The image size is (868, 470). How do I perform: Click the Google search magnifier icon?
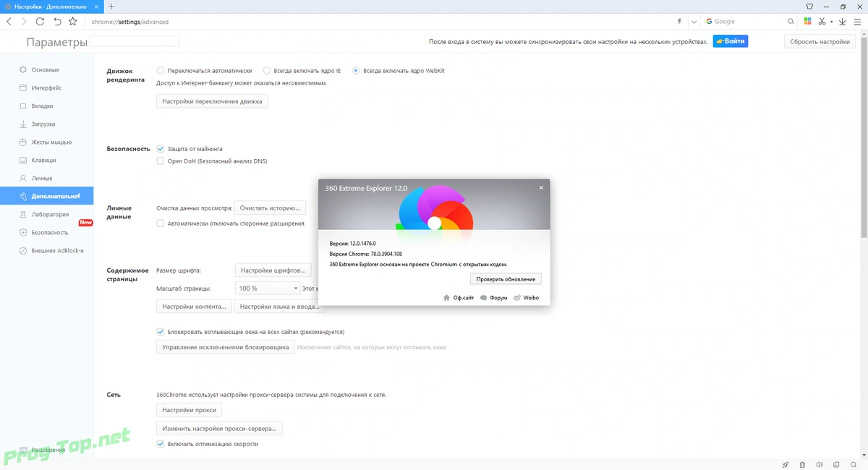point(791,22)
